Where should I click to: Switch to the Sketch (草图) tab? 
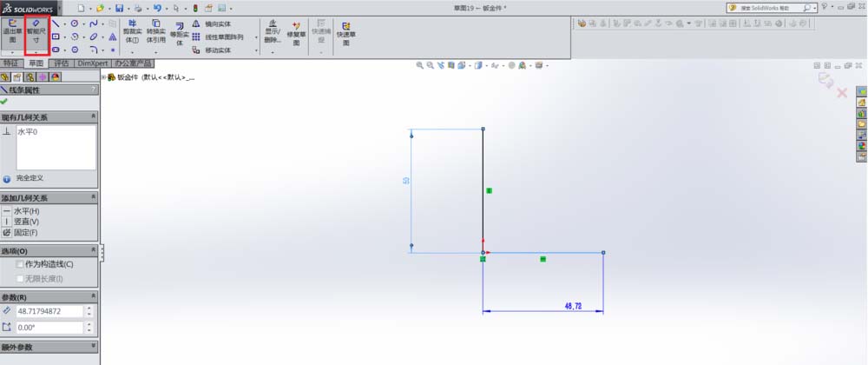tap(36, 63)
